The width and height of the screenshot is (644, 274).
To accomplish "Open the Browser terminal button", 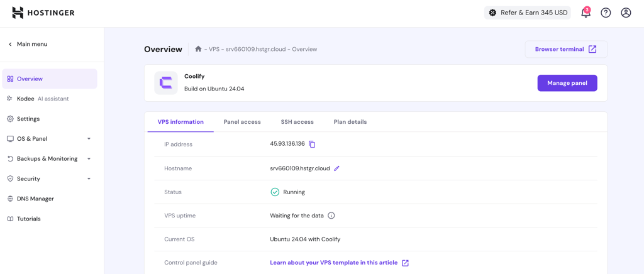I will [566, 49].
